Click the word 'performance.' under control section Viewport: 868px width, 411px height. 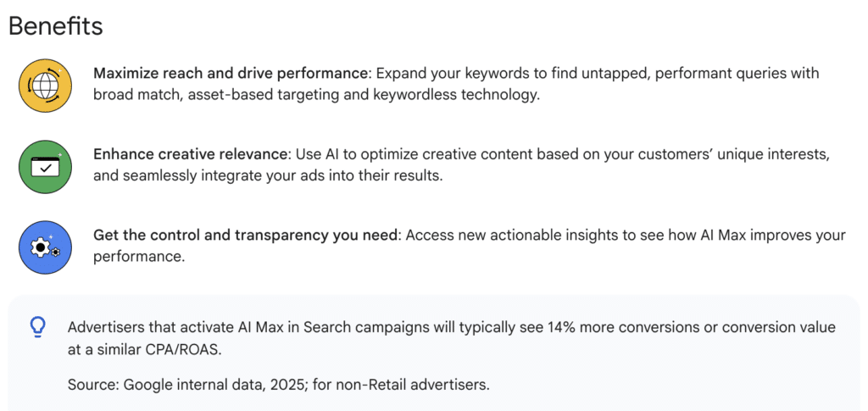(x=138, y=257)
